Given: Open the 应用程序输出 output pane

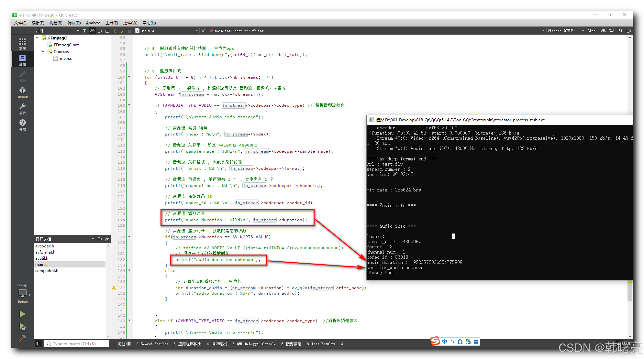Looking at the screenshot, I should coord(187,344).
